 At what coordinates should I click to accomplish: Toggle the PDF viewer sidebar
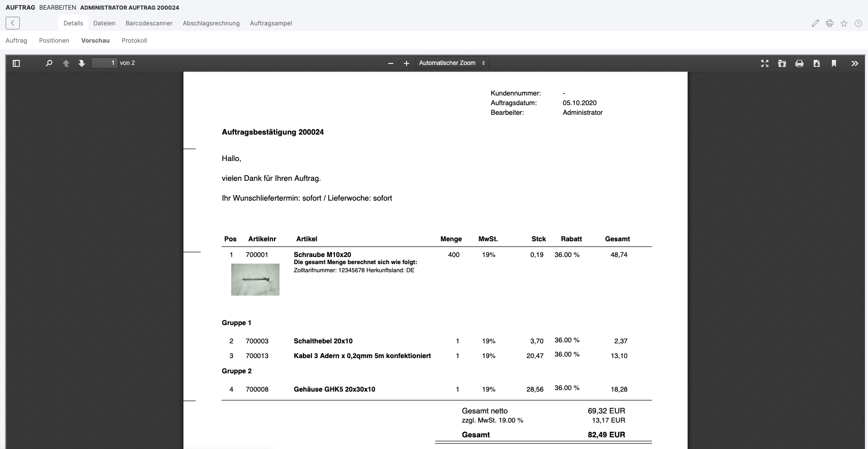click(x=16, y=63)
